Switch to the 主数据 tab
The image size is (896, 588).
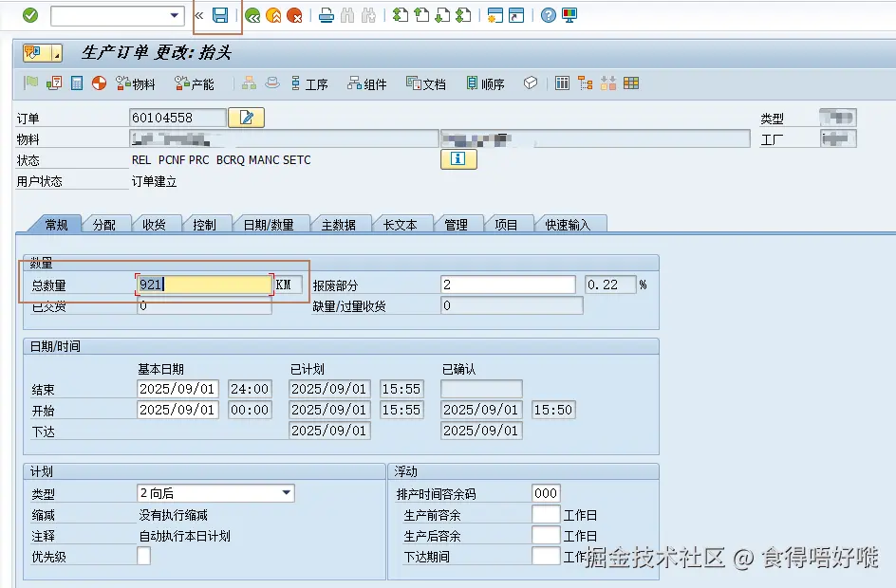338,225
